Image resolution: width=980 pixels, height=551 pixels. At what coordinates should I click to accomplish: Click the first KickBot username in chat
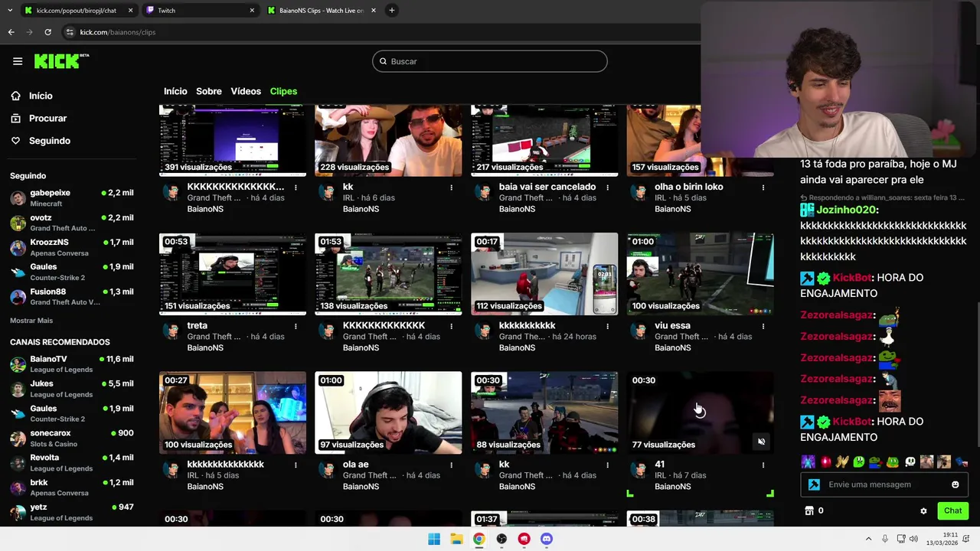[852, 277]
